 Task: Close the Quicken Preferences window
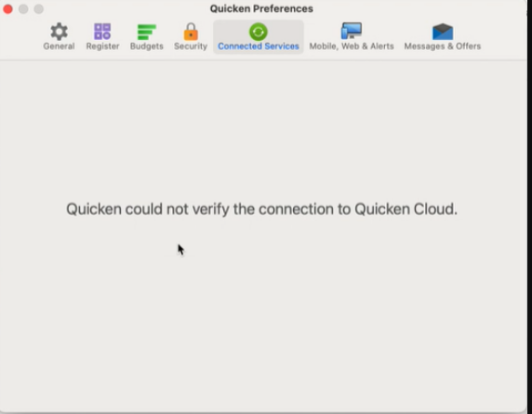pyautogui.click(x=7, y=8)
